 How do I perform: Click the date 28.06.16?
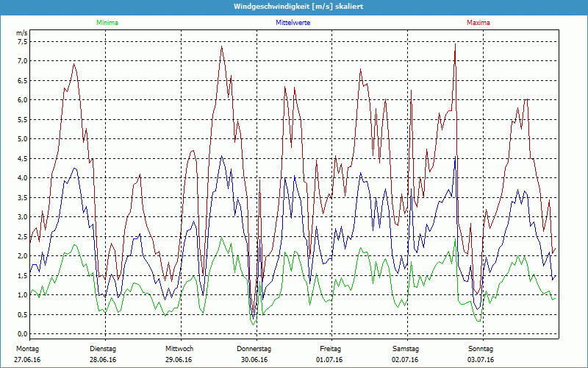103,360
